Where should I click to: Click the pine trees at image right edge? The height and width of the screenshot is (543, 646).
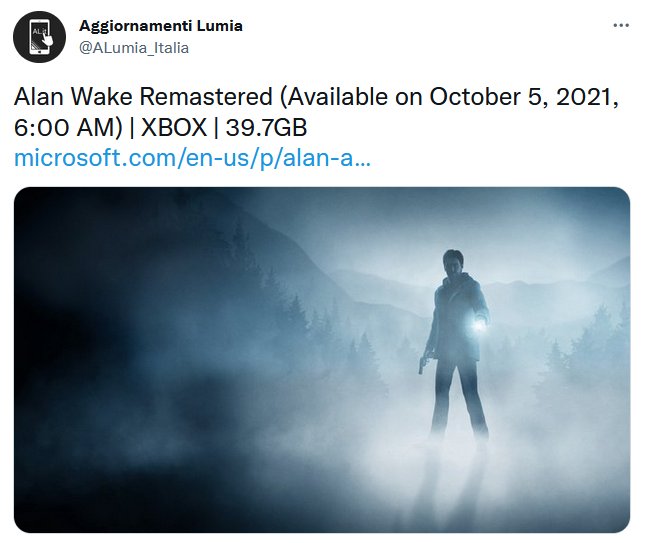593,350
